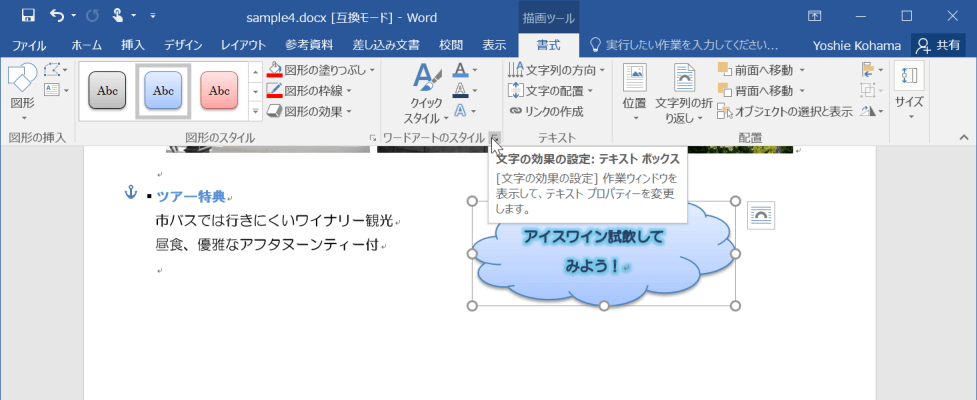
Task: Click リンクの作成 create link
Action: (546, 112)
